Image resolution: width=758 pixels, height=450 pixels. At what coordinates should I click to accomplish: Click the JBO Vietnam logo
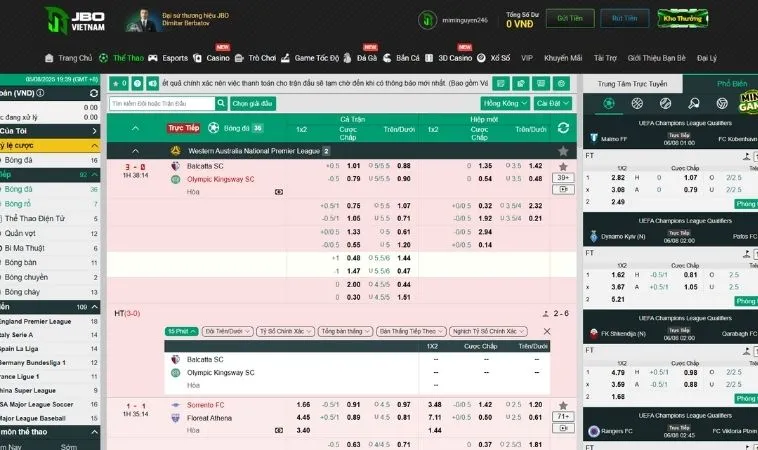(x=74, y=20)
